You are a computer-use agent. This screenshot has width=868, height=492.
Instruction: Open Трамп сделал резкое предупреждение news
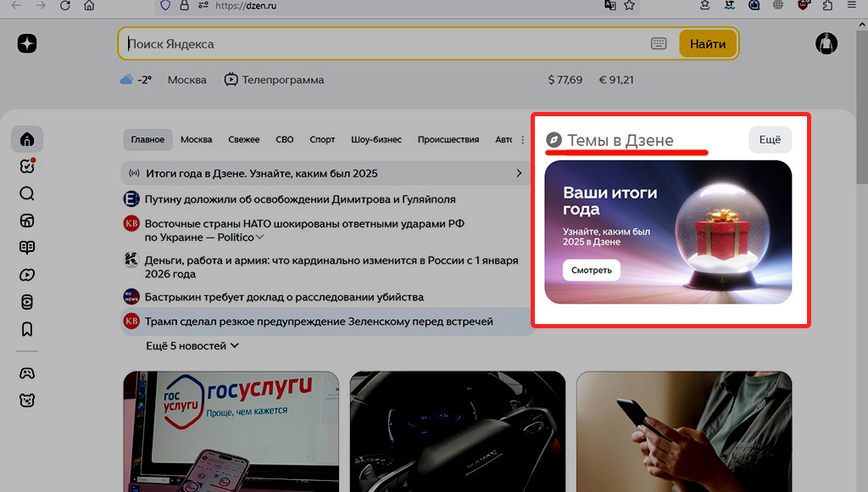coord(319,321)
